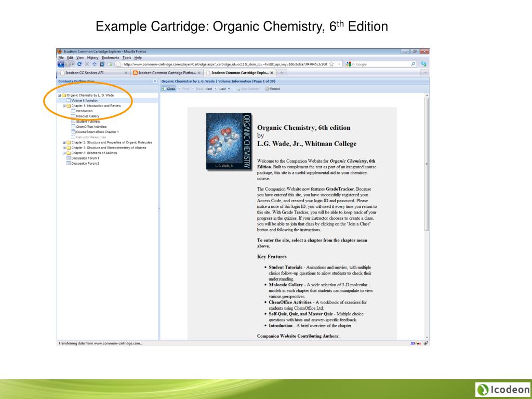Click the status bar icon right of S3Fox
532x399 pixels.
point(426,343)
